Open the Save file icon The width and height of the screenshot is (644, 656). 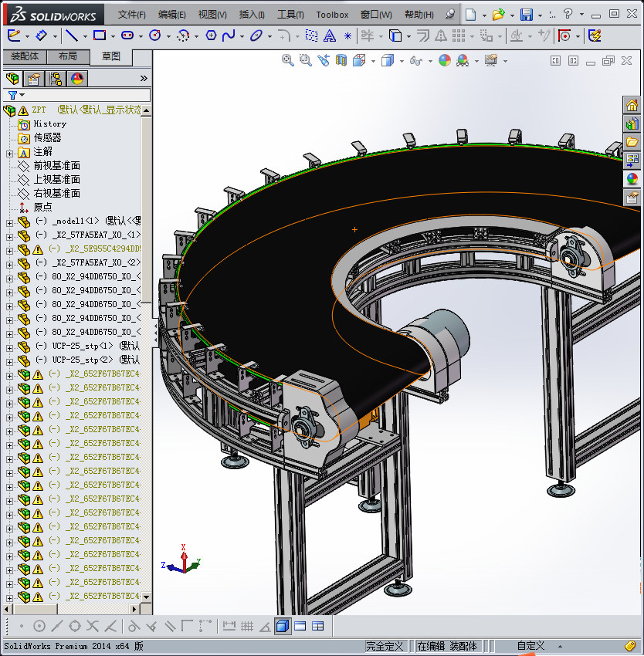[526, 15]
